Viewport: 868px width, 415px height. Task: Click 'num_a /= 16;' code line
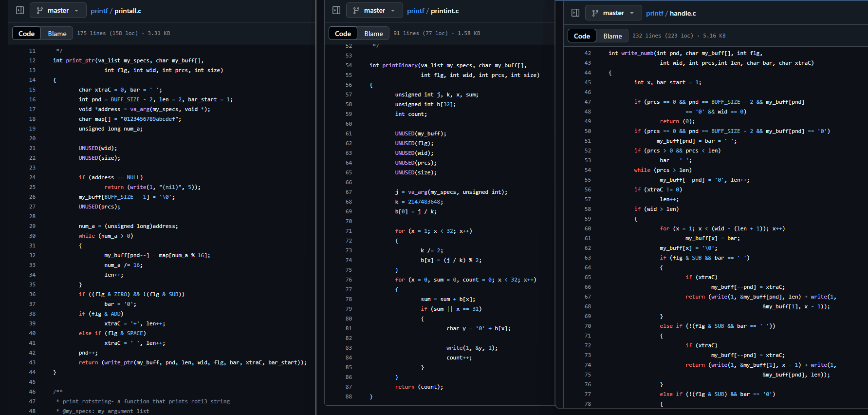click(x=124, y=265)
